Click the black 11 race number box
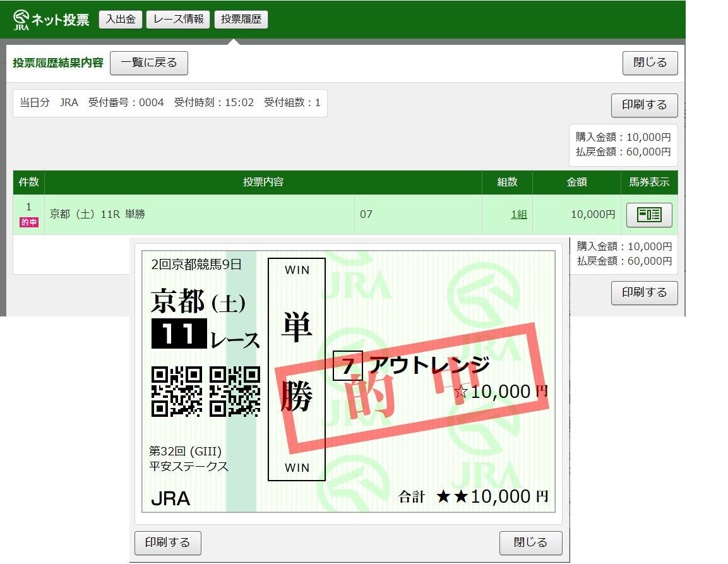Image resolution: width=728 pixels, height=564 pixels. 179,333
